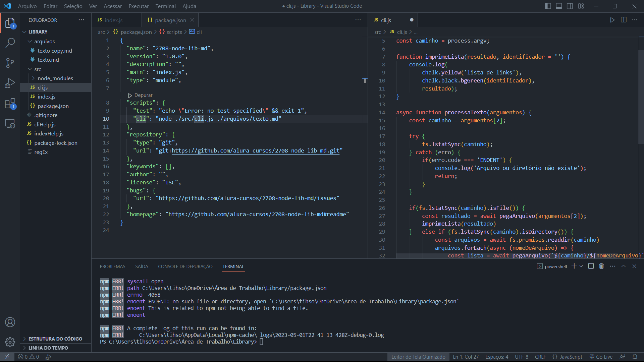Viewport: 644px width, 362px height.
Task: Select the TERMINAL tab in panel
Action: point(233,266)
